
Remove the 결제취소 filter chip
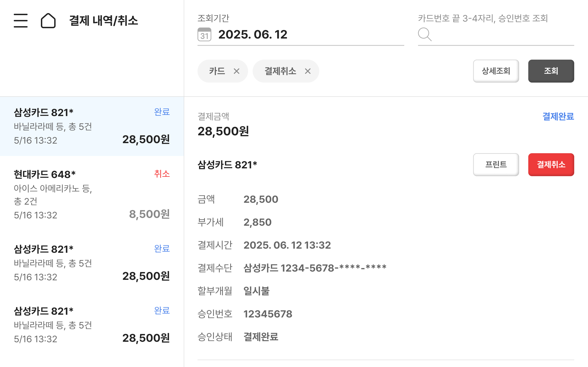tap(308, 71)
